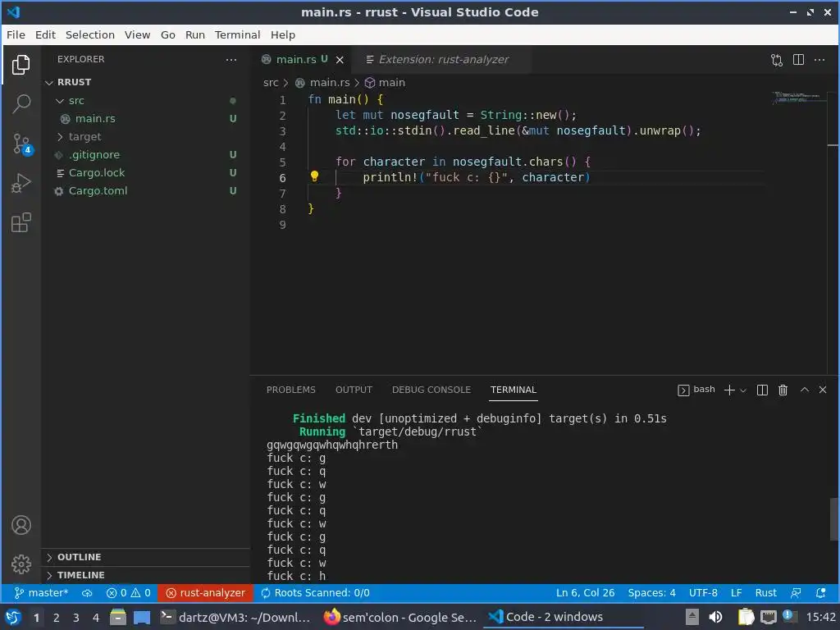Screen dimensions: 840x630
Task: Maximize the panel with up chevron
Action: click(804, 390)
